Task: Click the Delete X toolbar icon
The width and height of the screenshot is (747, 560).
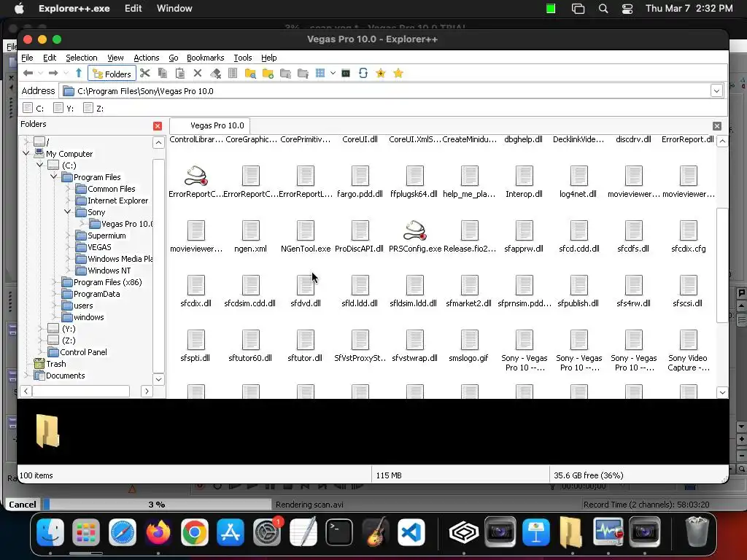Action: click(198, 74)
